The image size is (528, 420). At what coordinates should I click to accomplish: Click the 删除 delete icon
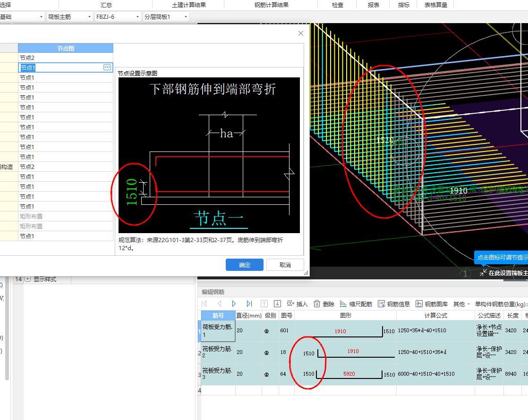click(x=324, y=304)
